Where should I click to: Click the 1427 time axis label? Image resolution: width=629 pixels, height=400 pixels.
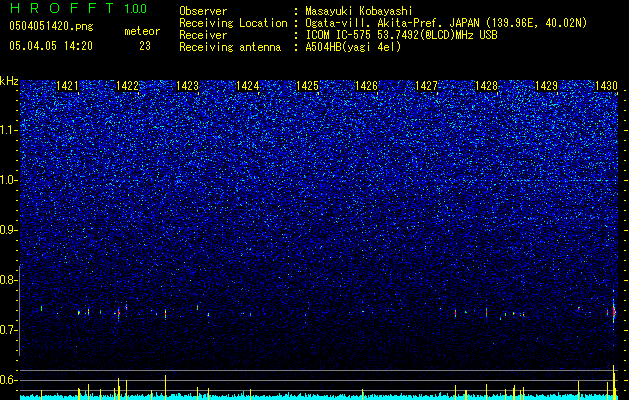pos(426,86)
